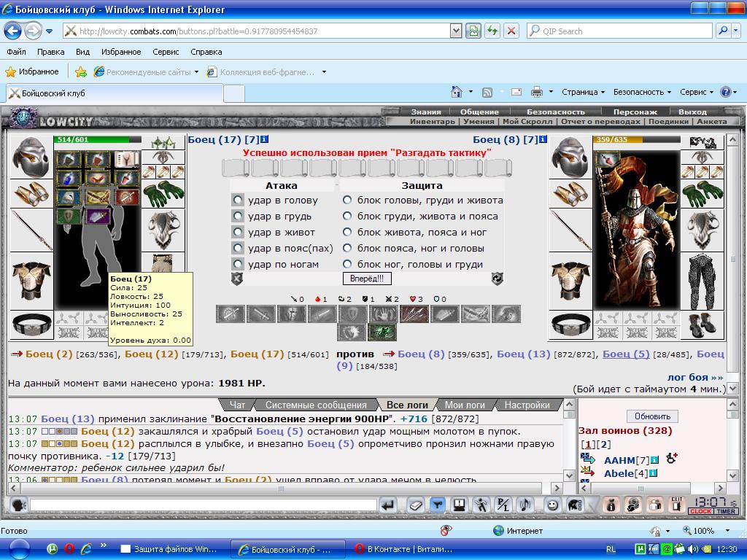Click the info icon beside ААНМ[7]

[654, 460]
